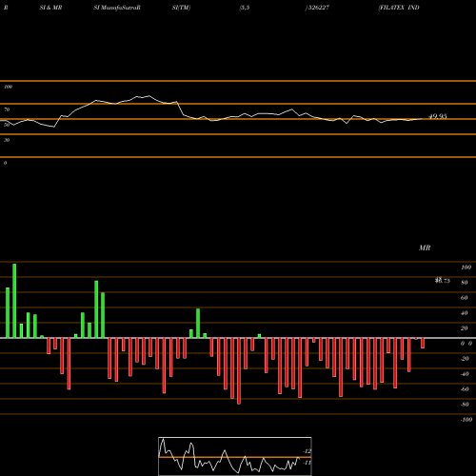Viewport: 476px width, 476px height.
Task: Click the lowest red MR histogram bar
Action: [239, 371]
